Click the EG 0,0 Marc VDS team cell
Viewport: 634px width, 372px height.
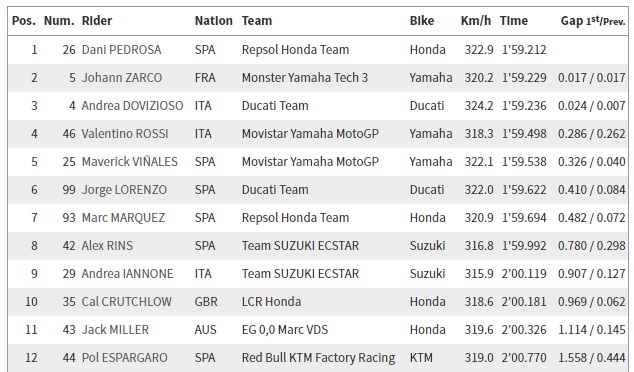[x=285, y=330]
